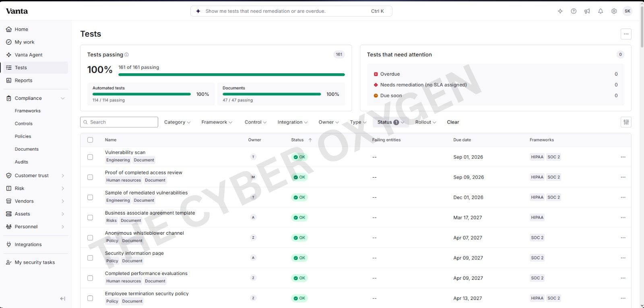Open the Category filter dropdown
This screenshot has height=308, width=644.
(x=177, y=122)
